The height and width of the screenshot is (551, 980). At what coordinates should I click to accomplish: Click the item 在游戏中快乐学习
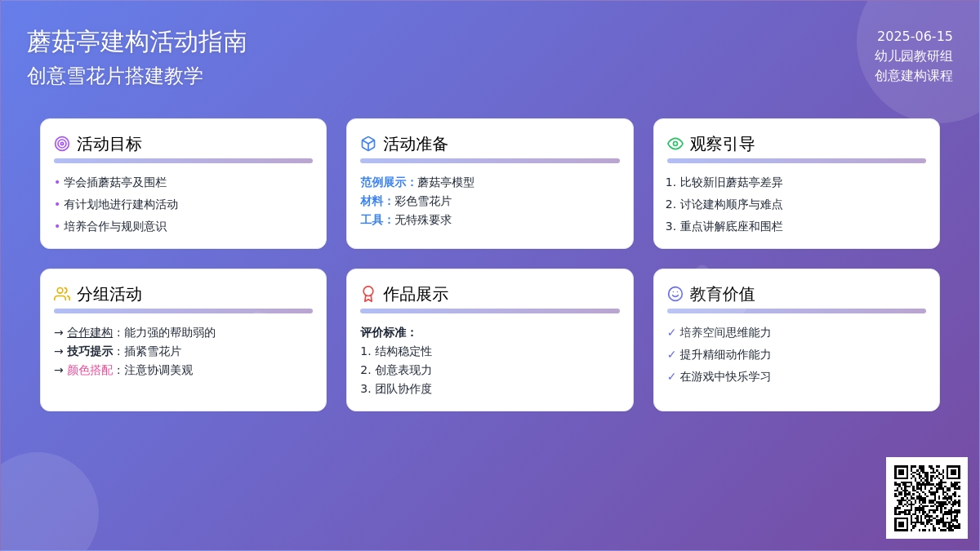pos(725,376)
